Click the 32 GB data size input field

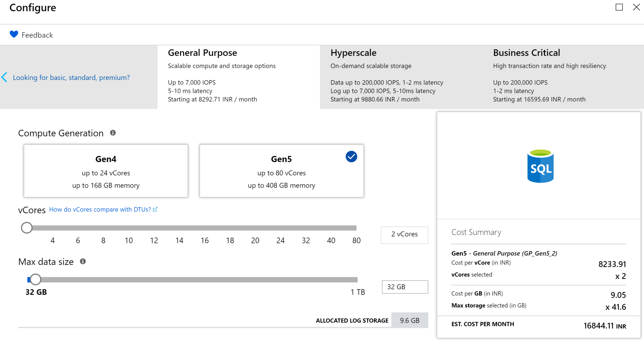click(x=405, y=287)
